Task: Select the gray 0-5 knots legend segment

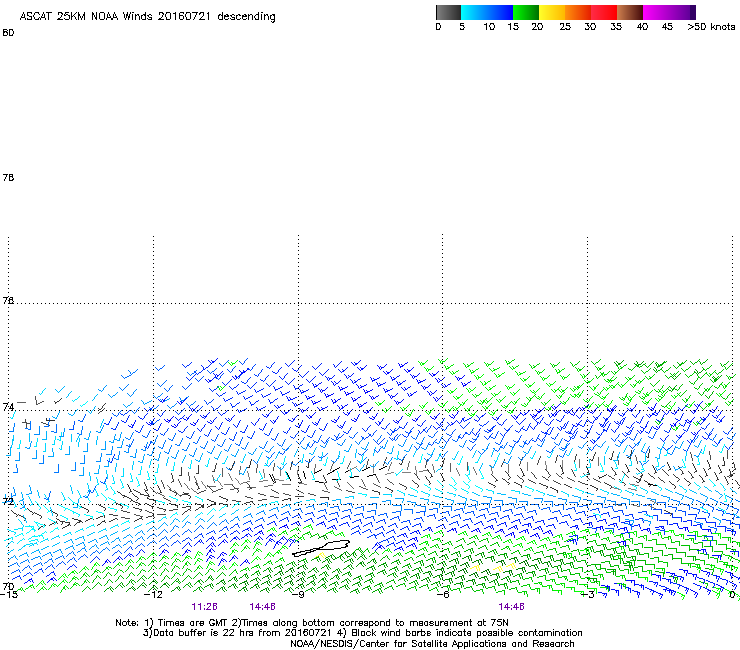Action: [x=448, y=12]
